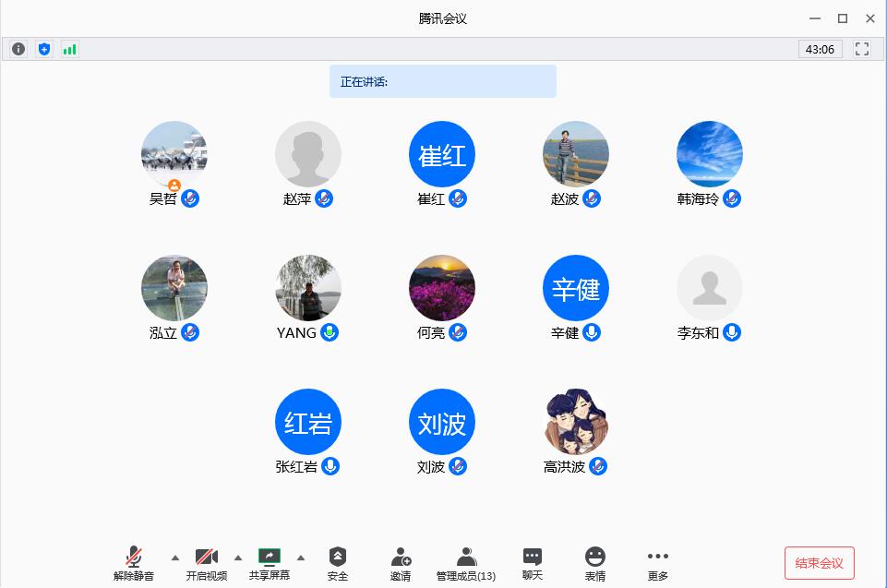Start Share Screen (共享屏幕)
887x588 pixels.
coord(269,563)
